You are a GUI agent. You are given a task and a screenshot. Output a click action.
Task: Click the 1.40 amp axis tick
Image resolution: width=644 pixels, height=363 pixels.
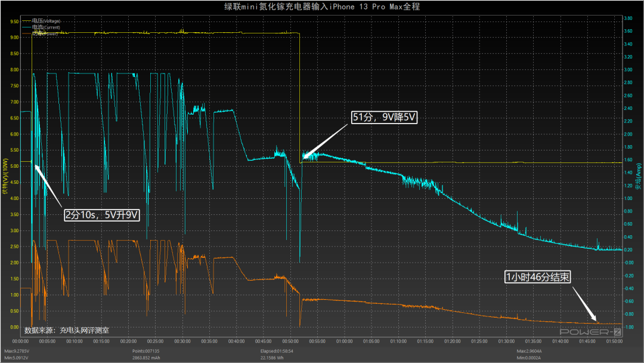[x=628, y=173]
